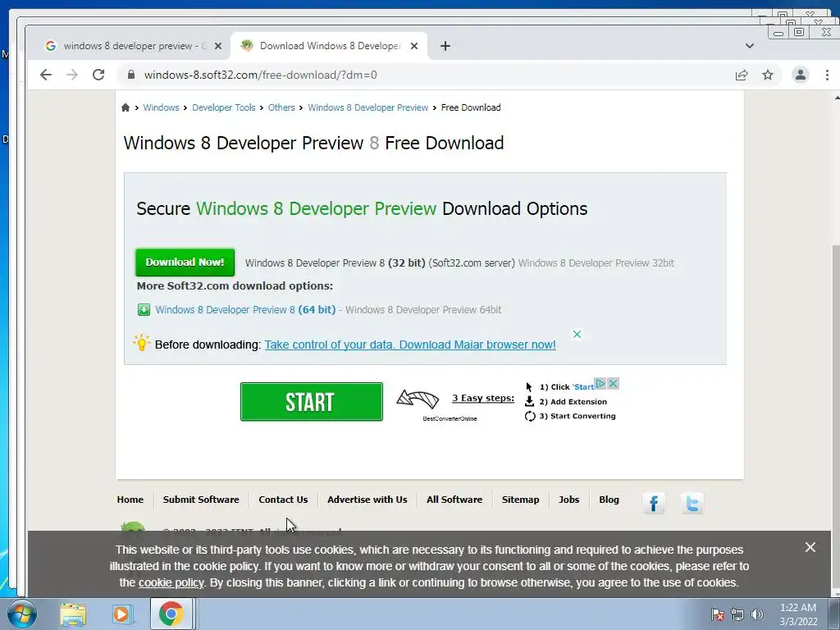
Task: Close the Download Windows 8 Developer tab
Action: pyautogui.click(x=414, y=46)
